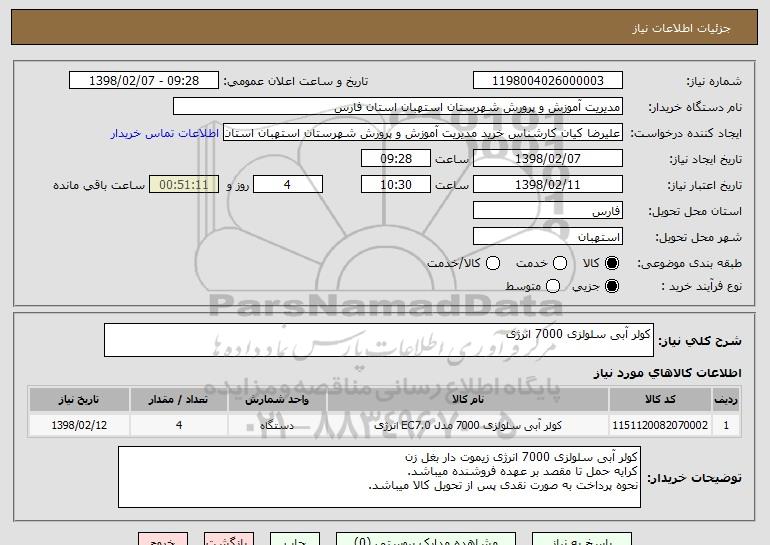Click the ساعت باقی مانده label

(x=99, y=185)
